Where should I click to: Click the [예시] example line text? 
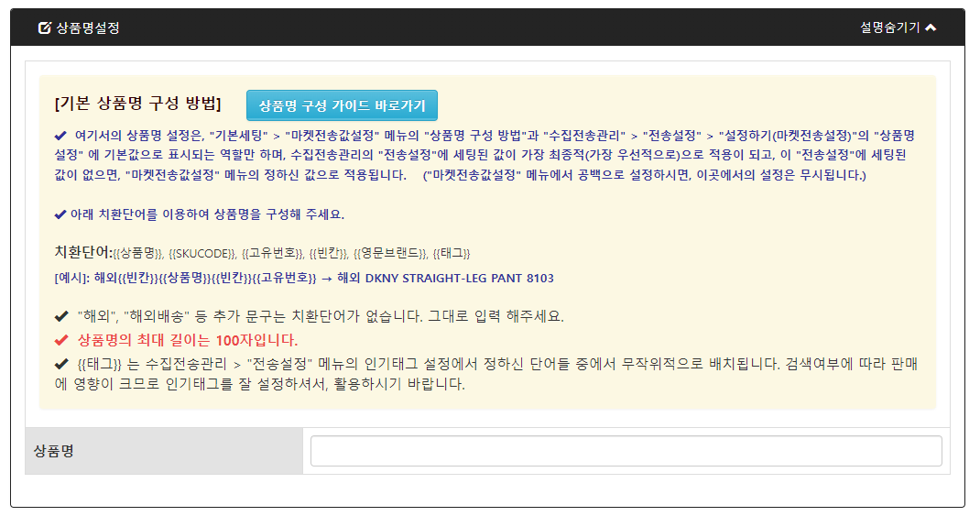(x=304, y=278)
